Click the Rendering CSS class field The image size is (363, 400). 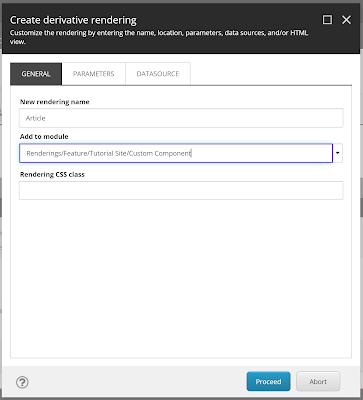pyautogui.click(x=181, y=190)
